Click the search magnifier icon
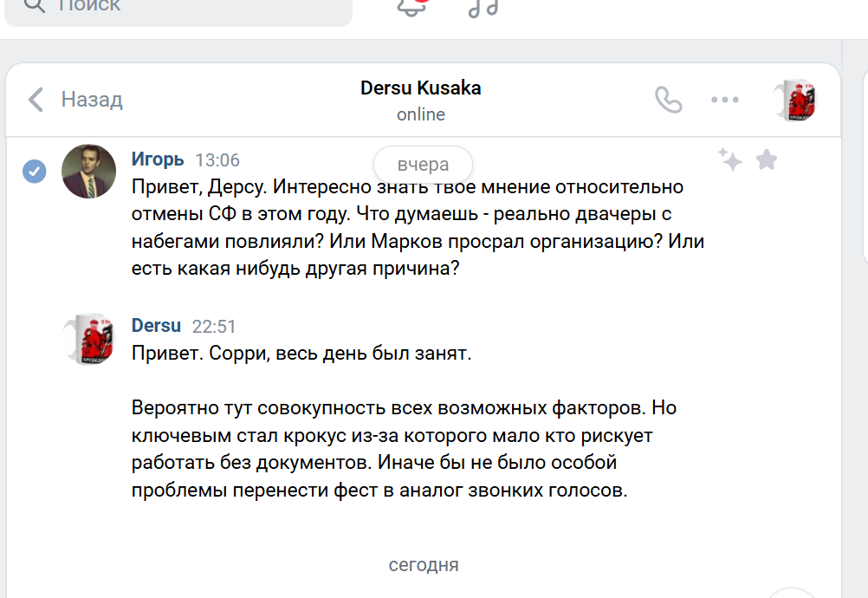This screenshot has height=598, width=868. point(35,5)
